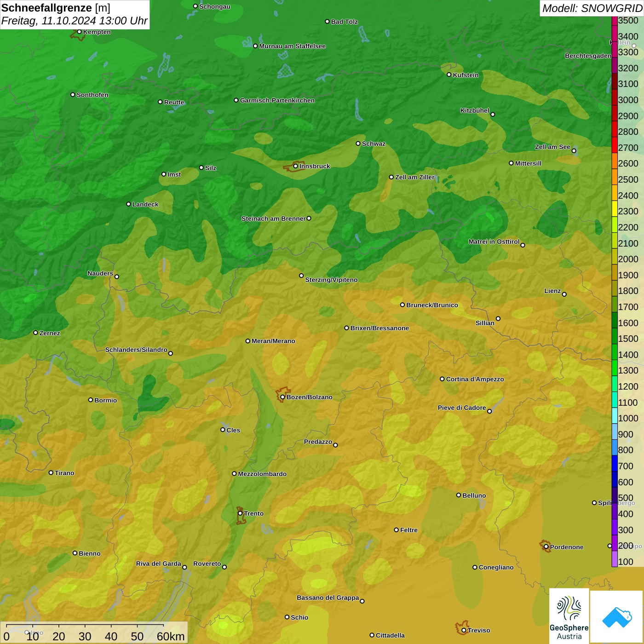Screen dimensions: 644x644
Task: Click the 'Modell: SNOWGRID' label
Action: 592,8
